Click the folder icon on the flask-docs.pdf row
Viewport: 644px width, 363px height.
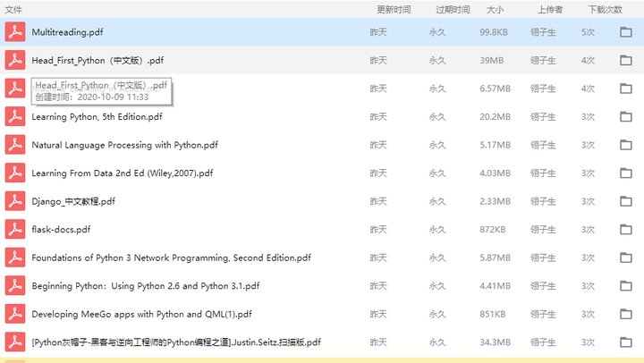coord(626,230)
